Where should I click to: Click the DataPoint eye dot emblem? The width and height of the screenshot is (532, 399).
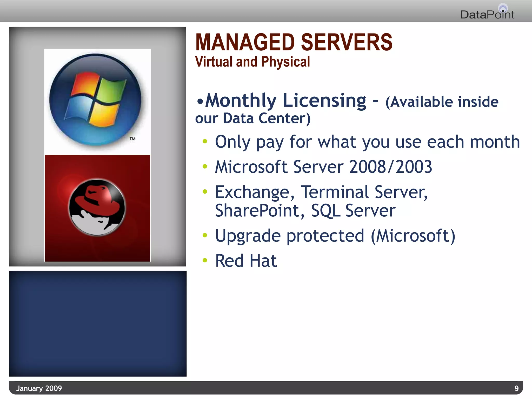[503, 10]
